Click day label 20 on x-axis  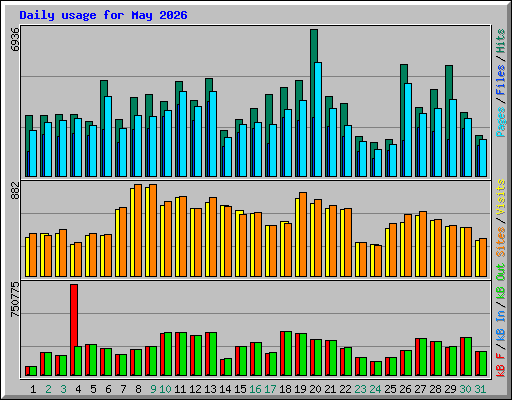click(x=315, y=389)
